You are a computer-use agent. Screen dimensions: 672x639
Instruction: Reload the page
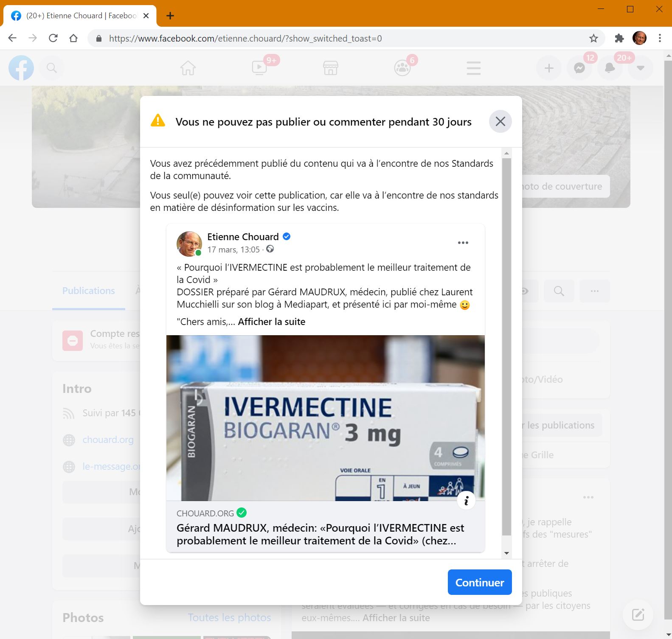[x=53, y=38]
